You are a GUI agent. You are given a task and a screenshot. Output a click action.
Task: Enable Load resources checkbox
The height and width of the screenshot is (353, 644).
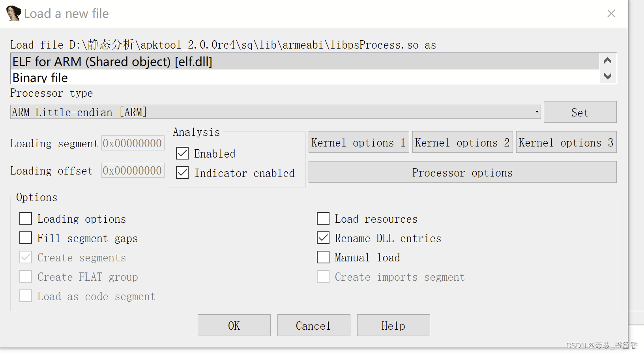click(x=323, y=218)
